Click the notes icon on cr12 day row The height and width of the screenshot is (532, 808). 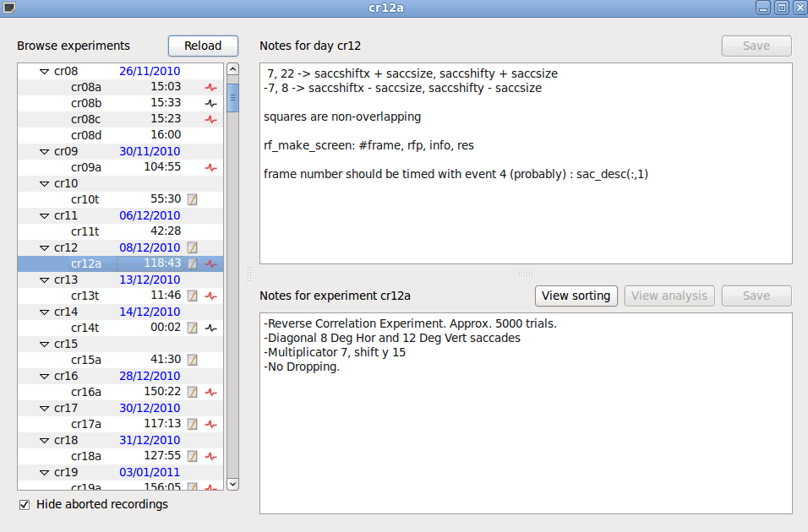(x=192, y=247)
